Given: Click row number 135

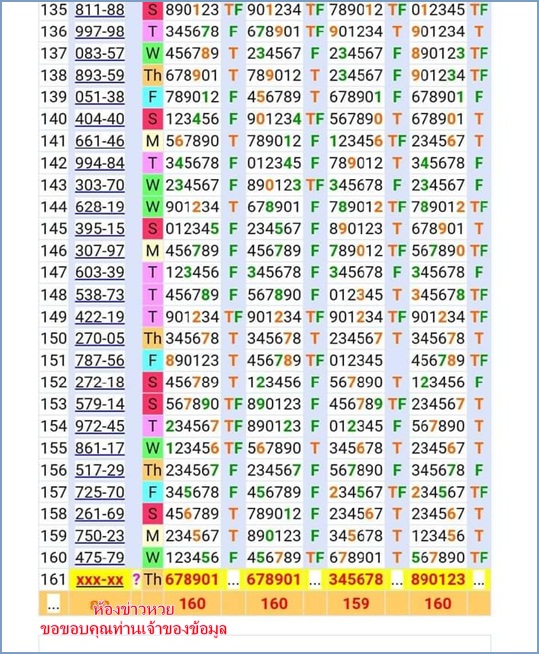Looking at the screenshot, I should 54,10.
